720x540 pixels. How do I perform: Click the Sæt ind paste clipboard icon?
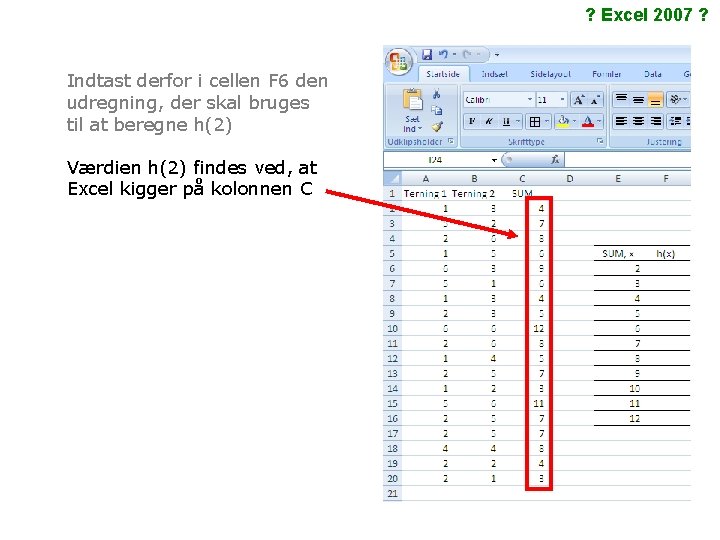coord(412,100)
